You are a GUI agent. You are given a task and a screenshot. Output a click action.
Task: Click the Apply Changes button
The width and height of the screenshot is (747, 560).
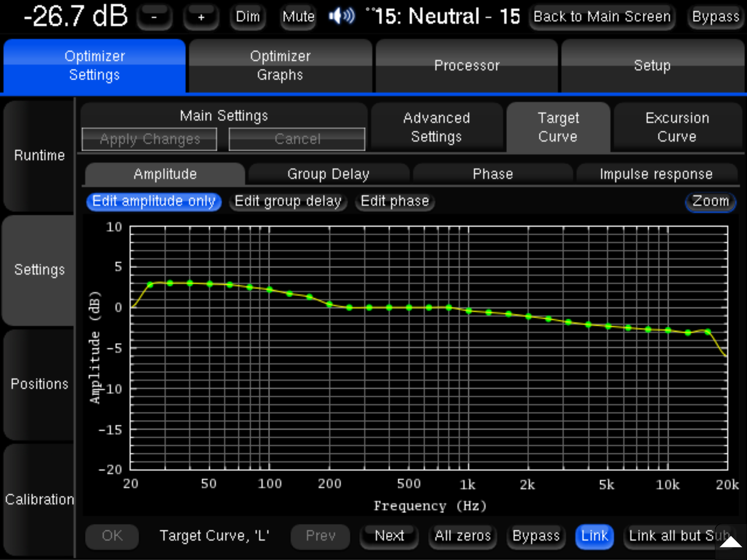[149, 139]
